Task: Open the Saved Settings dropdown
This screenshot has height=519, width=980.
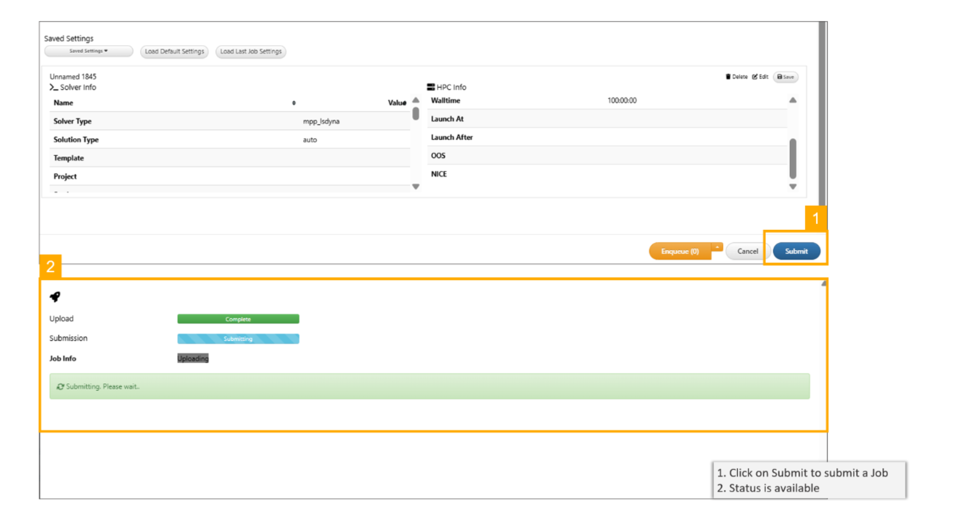Action: pyautogui.click(x=88, y=51)
